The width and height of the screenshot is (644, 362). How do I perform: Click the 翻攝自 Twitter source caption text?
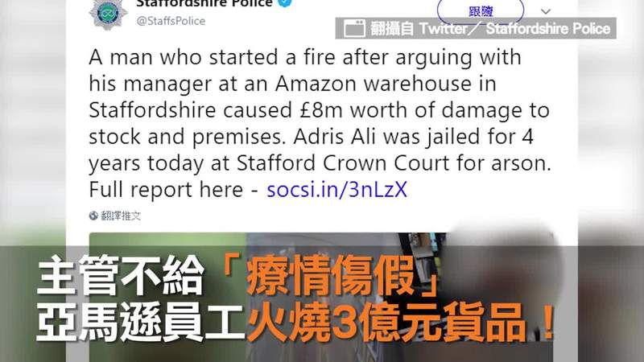coord(490,28)
